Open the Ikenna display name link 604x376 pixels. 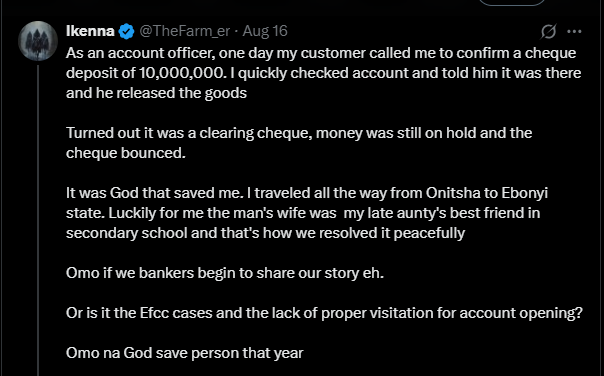pyautogui.click(x=91, y=31)
